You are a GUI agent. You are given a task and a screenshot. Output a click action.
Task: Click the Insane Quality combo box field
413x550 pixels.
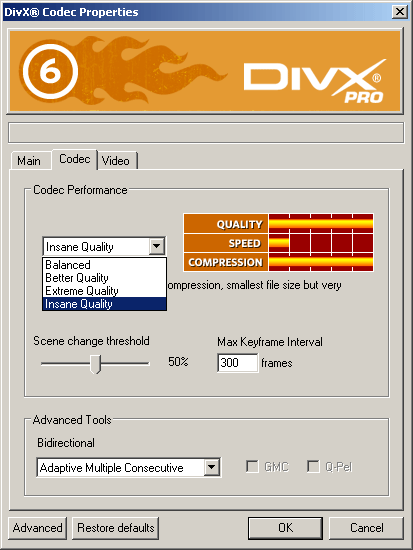tap(104, 246)
